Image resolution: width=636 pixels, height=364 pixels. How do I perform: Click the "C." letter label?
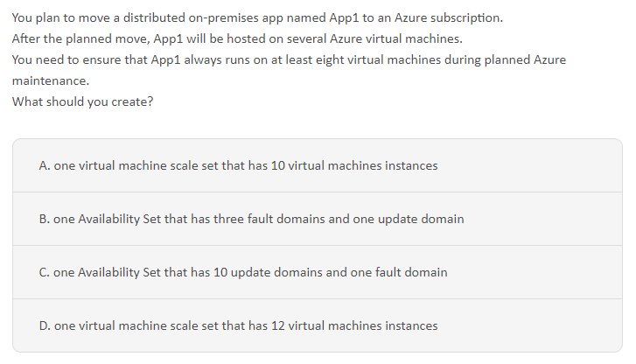(x=45, y=272)
